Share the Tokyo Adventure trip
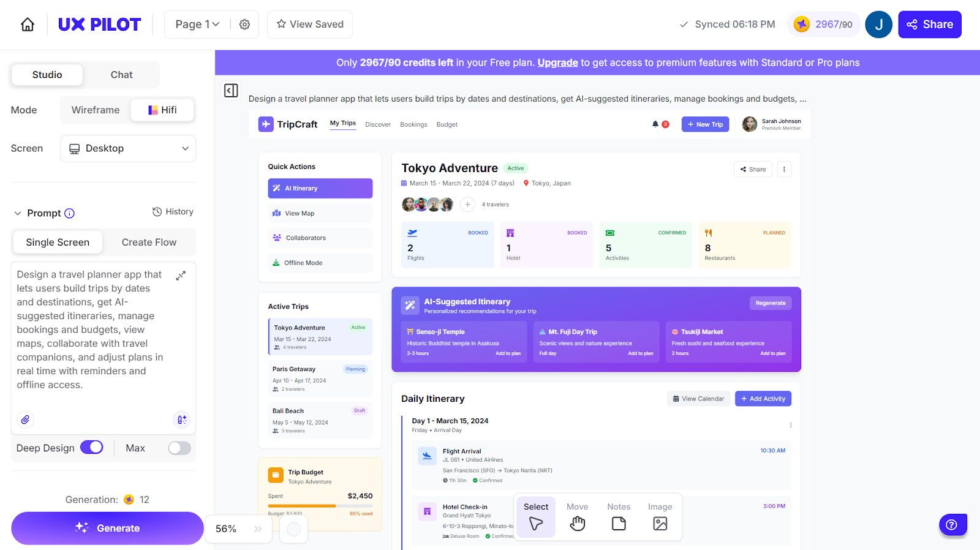Viewport: 980px width, 550px height. pyautogui.click(x=753, y=169)
